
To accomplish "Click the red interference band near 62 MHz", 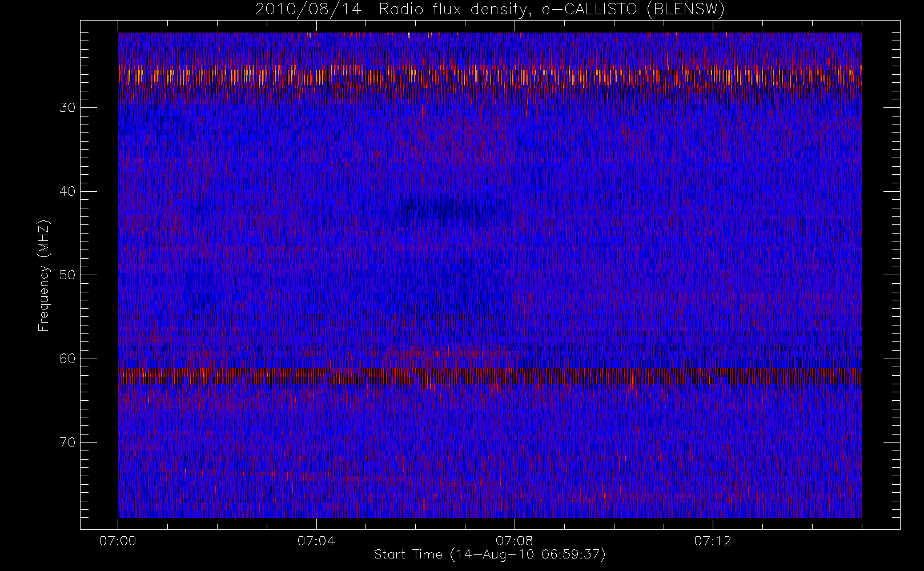I will (x=490, y=376).
